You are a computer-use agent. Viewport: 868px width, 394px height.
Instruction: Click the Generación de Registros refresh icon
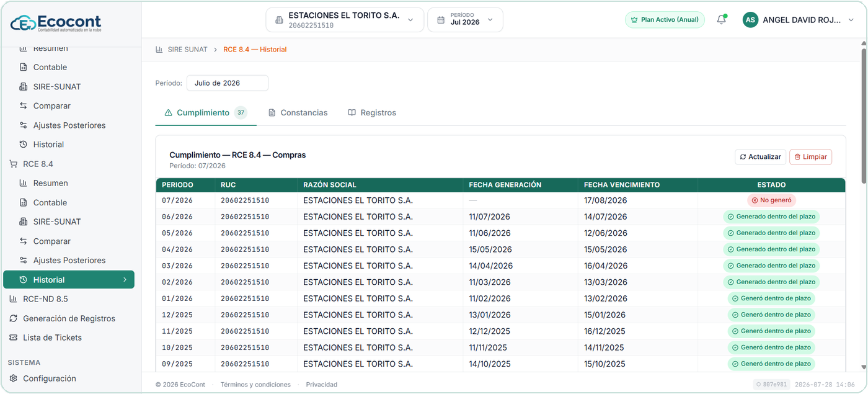(13, 318)
